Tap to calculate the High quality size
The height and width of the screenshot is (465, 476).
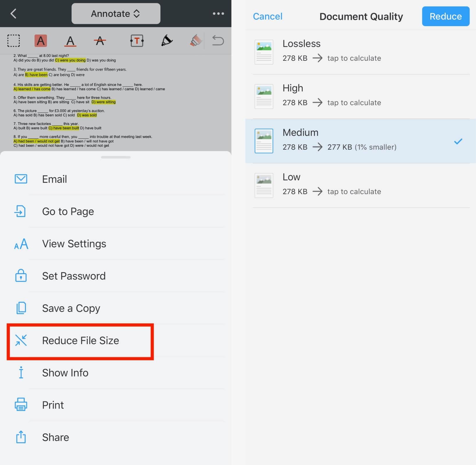tap(354, 102)
